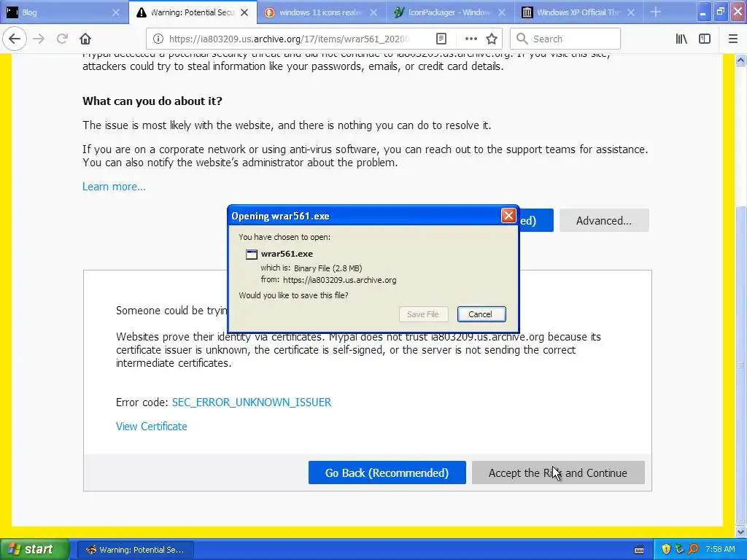Close the Opening wrar561.exe dialog
747x560 pixels.
pyautogui.click(x=508, y=216)
